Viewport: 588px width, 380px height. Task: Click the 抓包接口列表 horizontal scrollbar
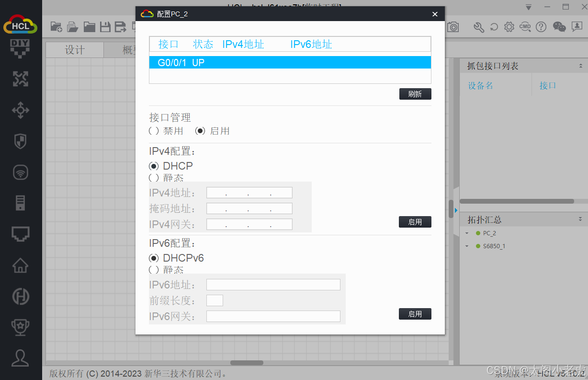pyautogui.click(x=517, y=201)
